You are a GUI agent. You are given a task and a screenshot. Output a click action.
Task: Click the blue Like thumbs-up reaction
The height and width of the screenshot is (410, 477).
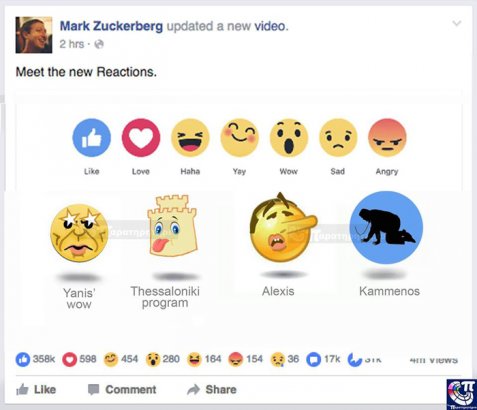(x=91, y=138)
